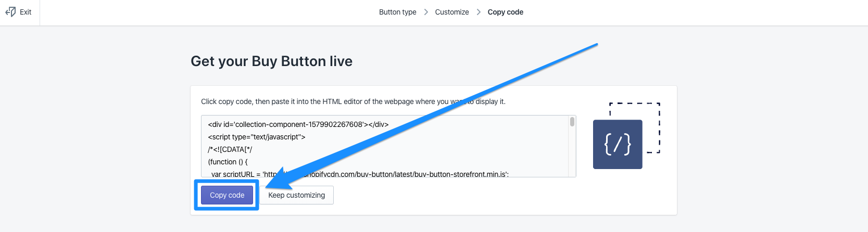Click the code box scrollbar thumb
The height and width of the screenshot is (232, 868).
coord(572,122)
